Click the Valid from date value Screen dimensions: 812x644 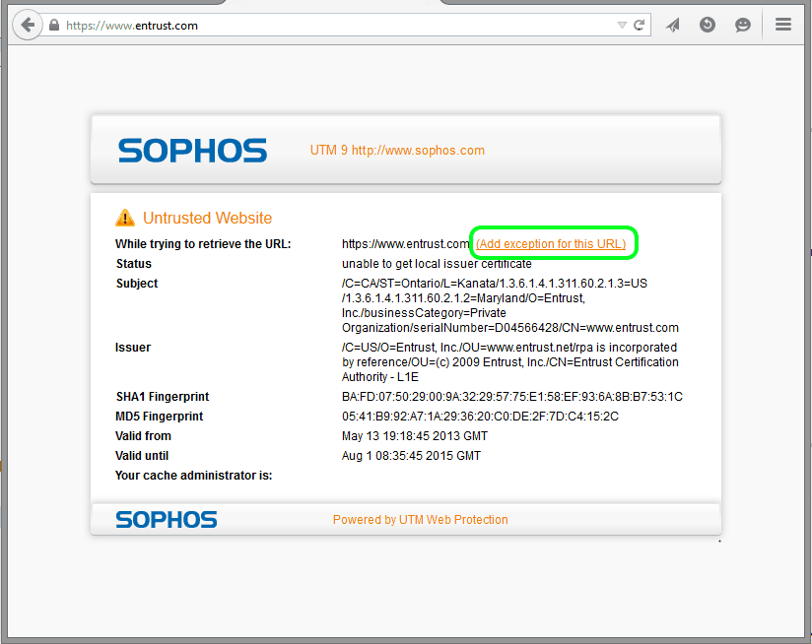[x=415, y=436]
